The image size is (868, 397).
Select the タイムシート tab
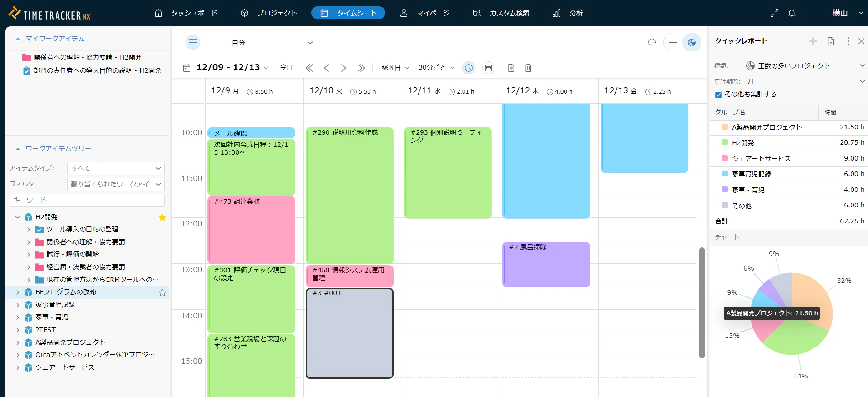[x=348, y=13]
